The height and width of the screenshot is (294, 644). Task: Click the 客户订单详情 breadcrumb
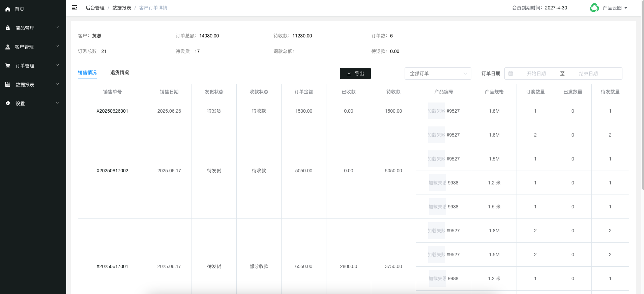(x=153, y=8)
